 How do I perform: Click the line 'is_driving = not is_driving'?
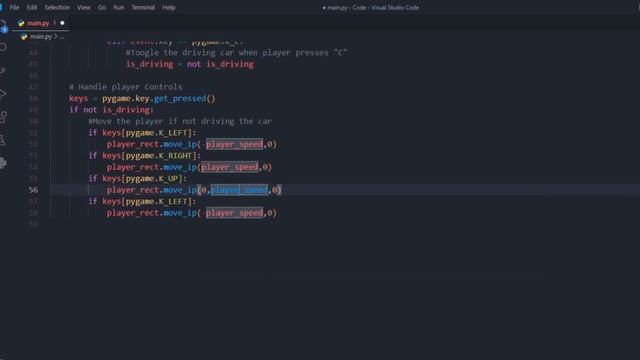190,64
